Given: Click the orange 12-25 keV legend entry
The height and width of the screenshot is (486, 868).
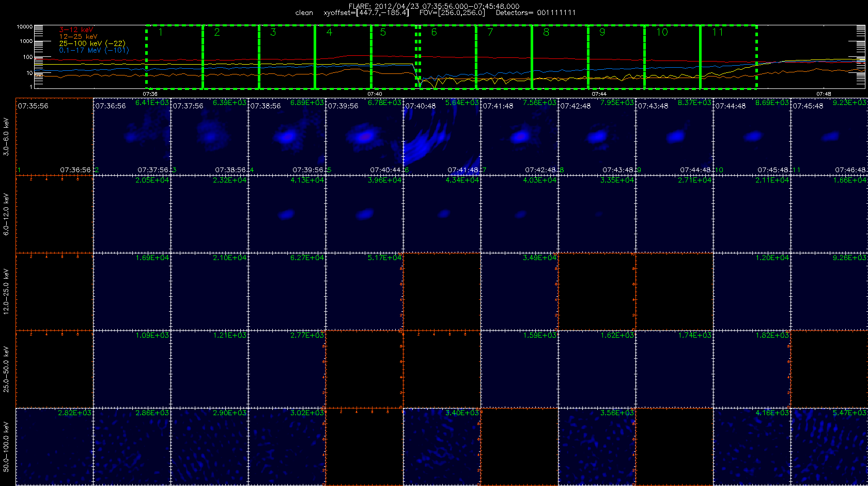Looking at the screenshot, I should (x=78, y=37).
